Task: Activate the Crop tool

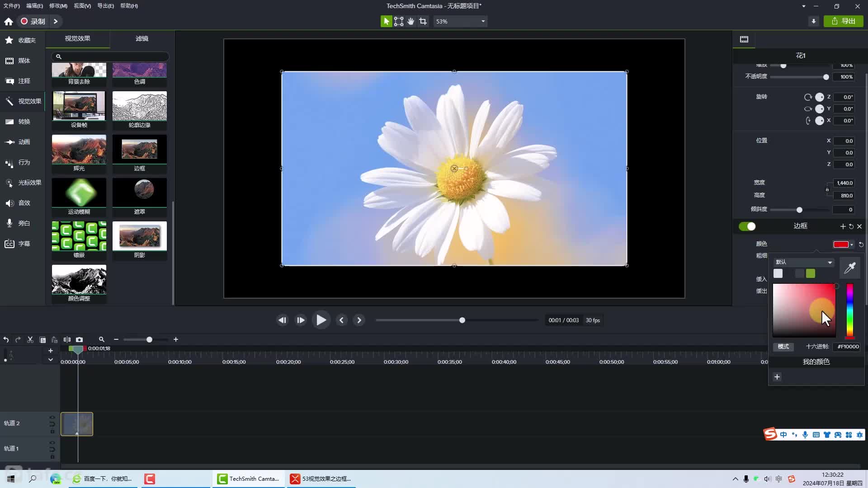Action: tap(423, 21)
